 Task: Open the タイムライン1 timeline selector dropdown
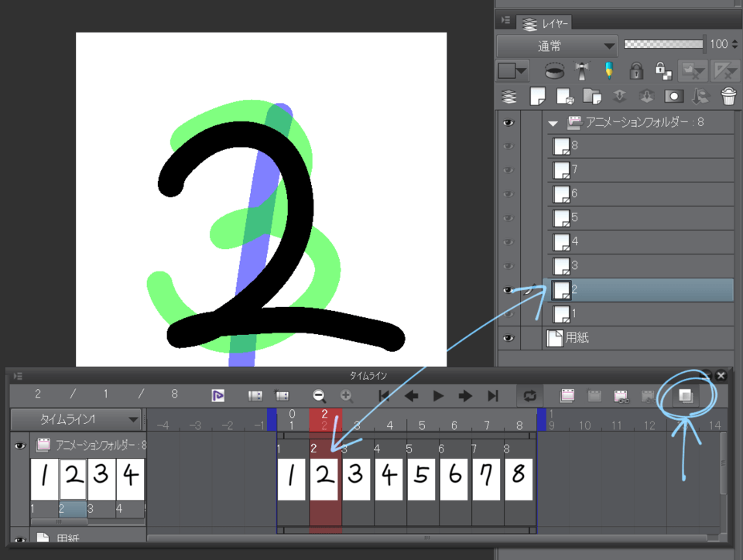click(x=76, y=419)
